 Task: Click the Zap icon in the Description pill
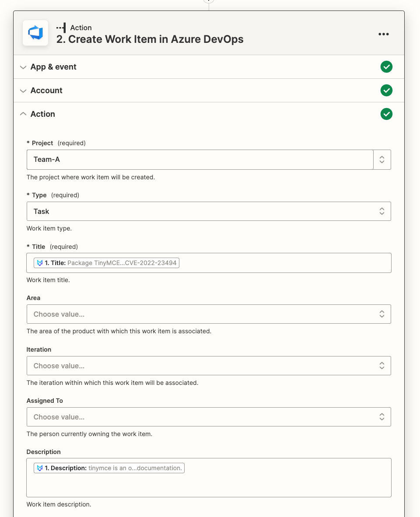40,468
